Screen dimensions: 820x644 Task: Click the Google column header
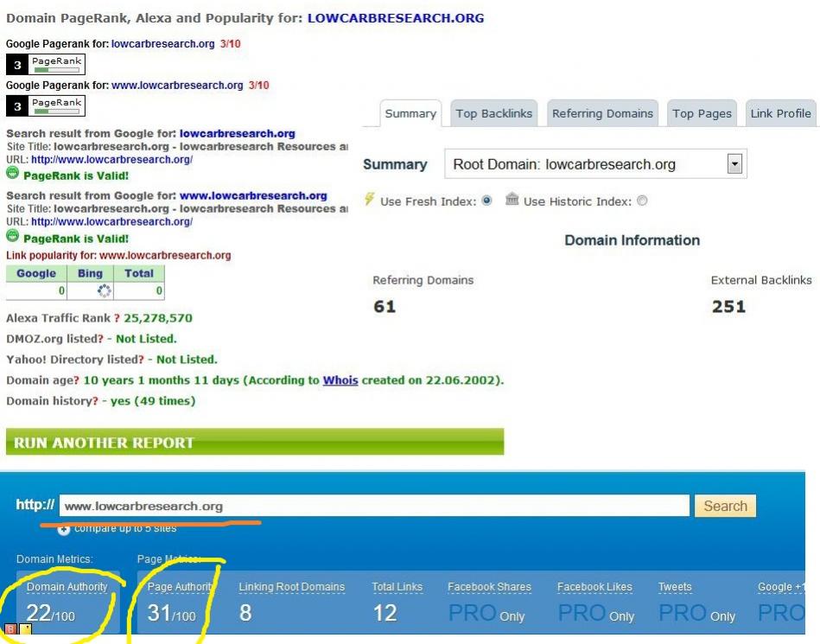pos(36,273)
